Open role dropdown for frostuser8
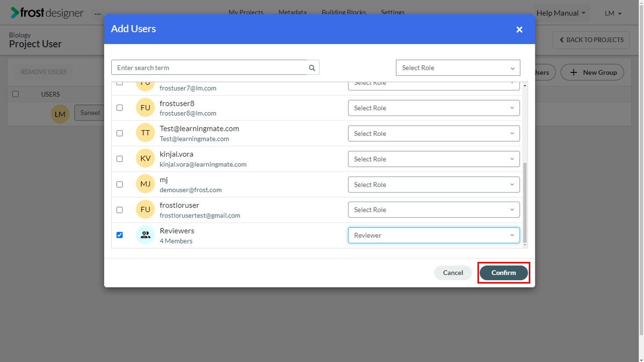 (x=434, y=108)
